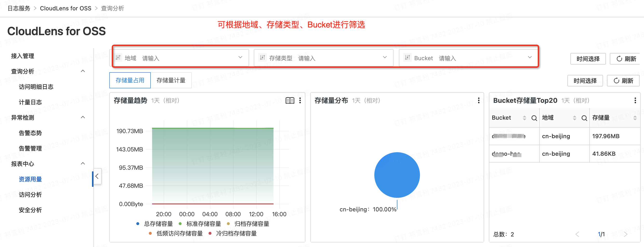Screen dimensions: 644x247
Task: Open 告警态势 in the sidebar
Action: point(30,133)
